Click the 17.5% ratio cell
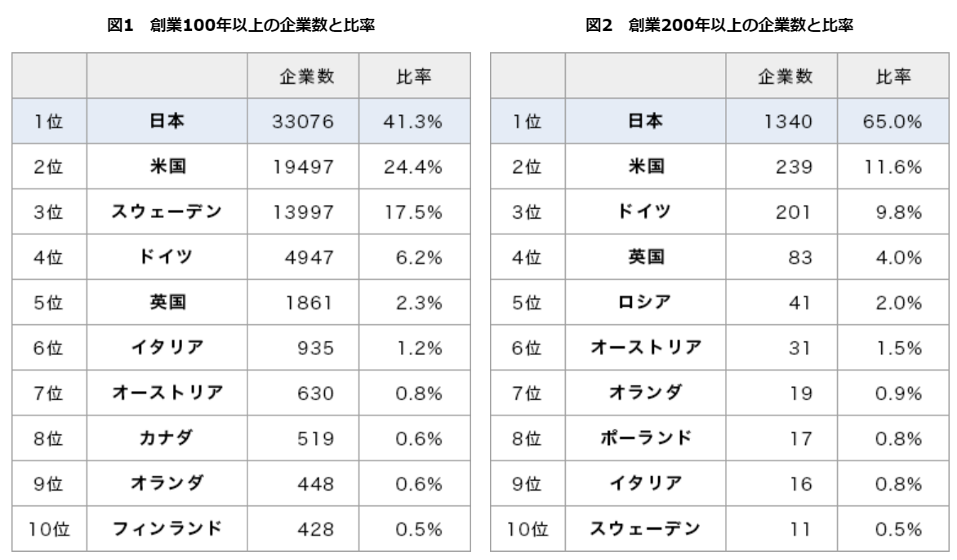This screenshot has height=560, width=957. [x=412, y=213]
